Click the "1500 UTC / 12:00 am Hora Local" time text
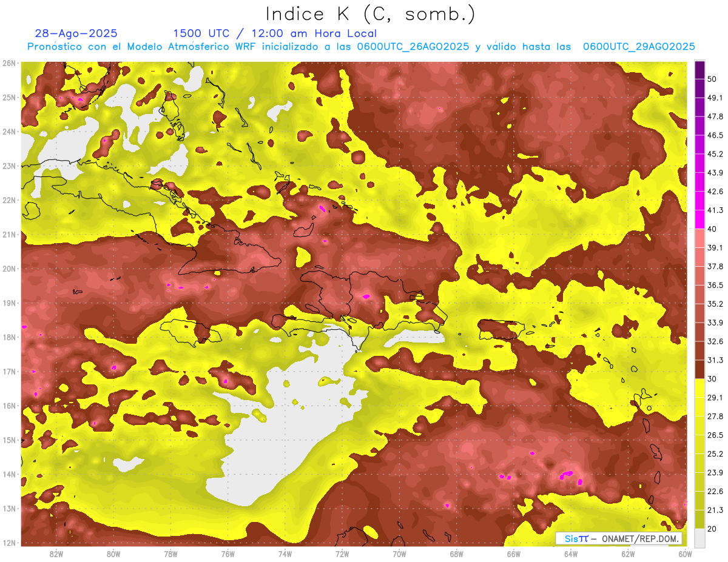The width and height of the screenshot is (728, 562). pyautogui.click(x=275, y=33)
